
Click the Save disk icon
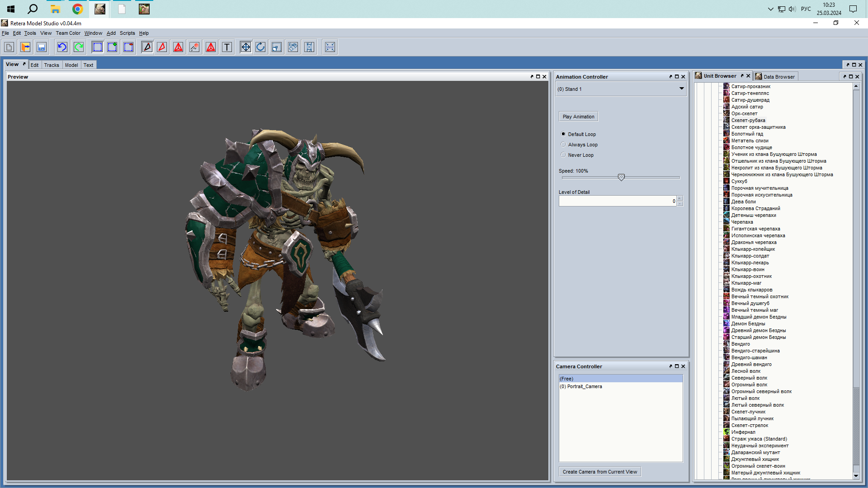42,47
